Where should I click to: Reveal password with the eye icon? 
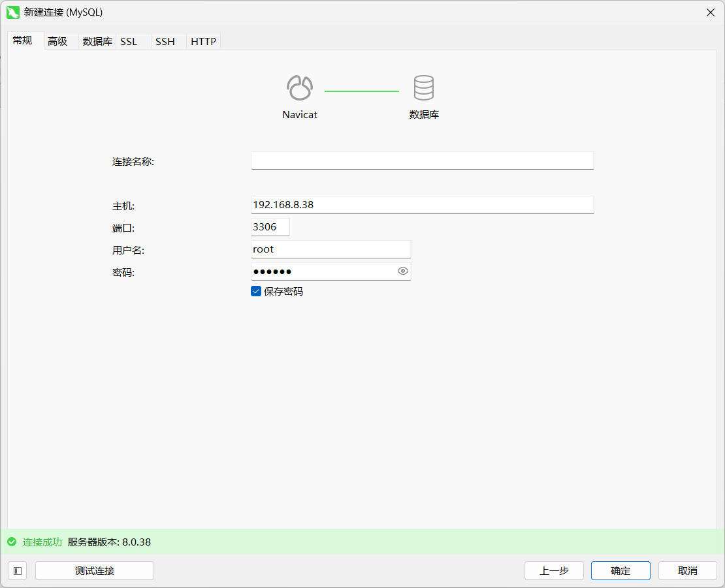click(x=403, y=271)
